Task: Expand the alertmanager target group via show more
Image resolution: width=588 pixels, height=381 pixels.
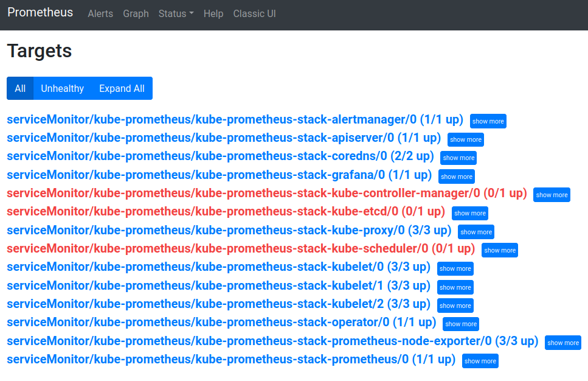Action: 488,121
